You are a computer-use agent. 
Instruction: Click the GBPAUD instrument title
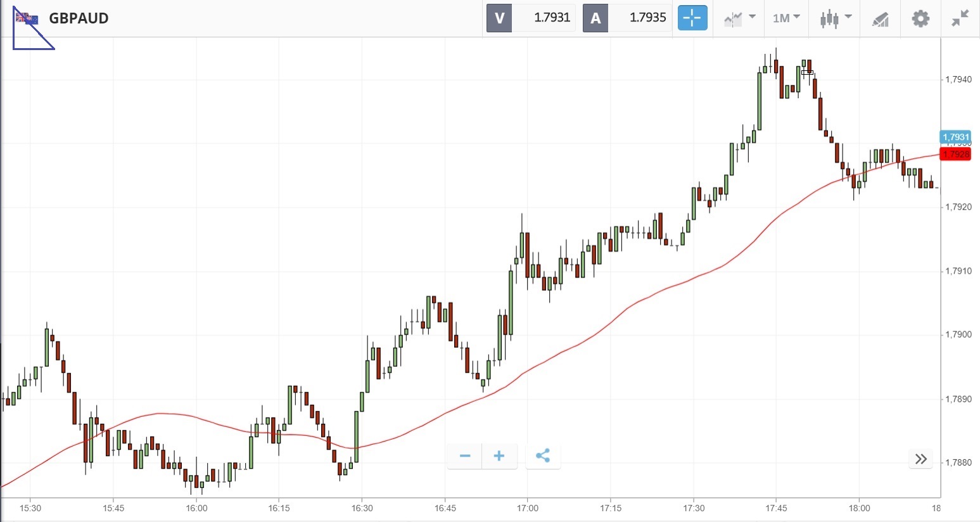tap(79, 18)
